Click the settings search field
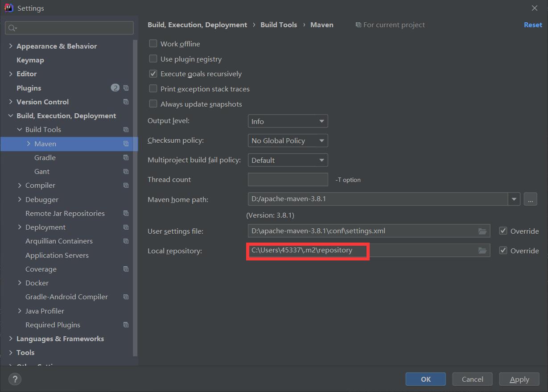 point(69,28)
